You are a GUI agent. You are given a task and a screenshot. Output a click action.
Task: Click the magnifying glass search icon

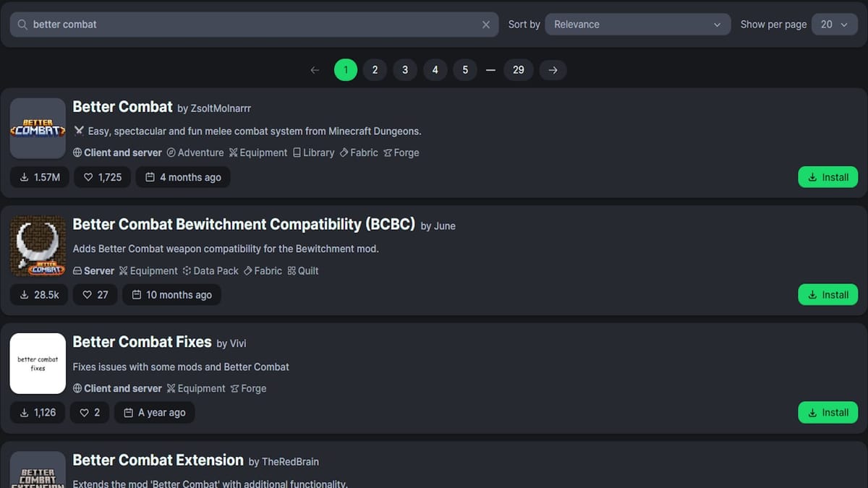[22, 25]
